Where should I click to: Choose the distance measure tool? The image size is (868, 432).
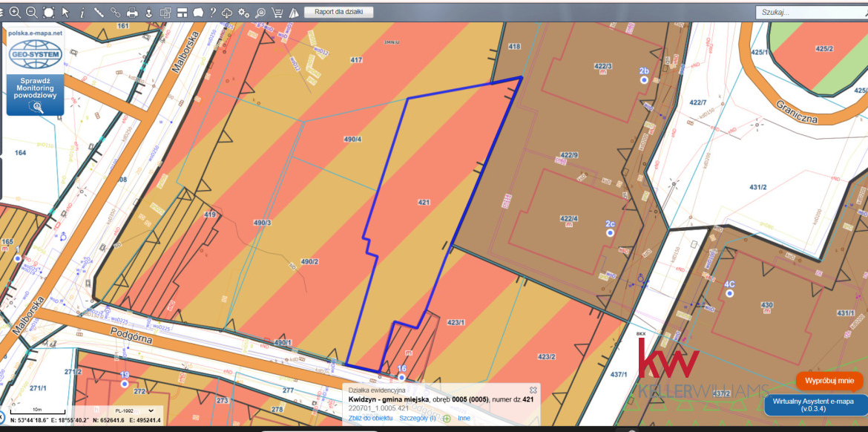coord(98,13)
